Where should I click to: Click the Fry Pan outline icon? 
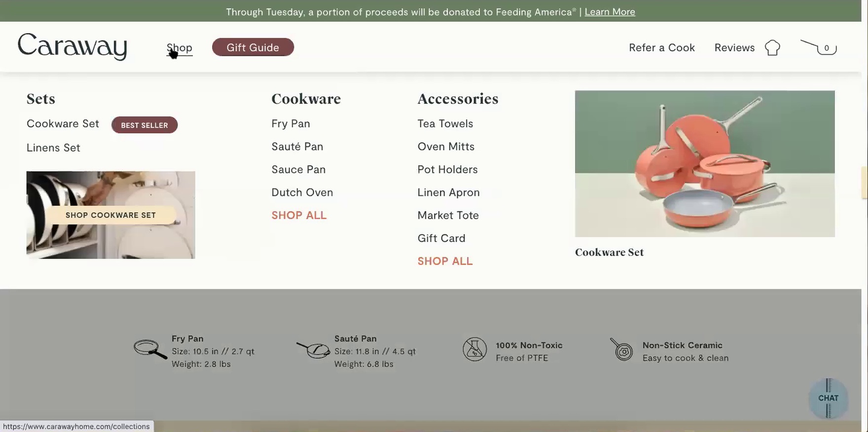(x=150, y=349)
